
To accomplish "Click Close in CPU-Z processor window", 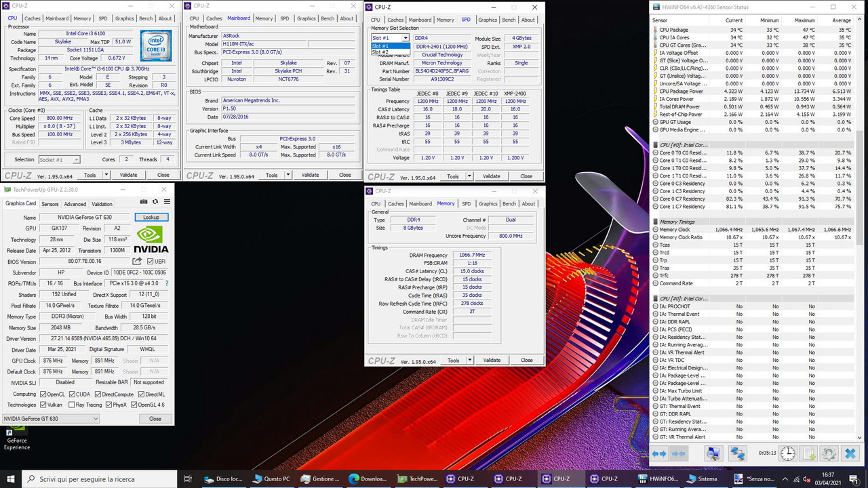I will (x=163, y=175).
